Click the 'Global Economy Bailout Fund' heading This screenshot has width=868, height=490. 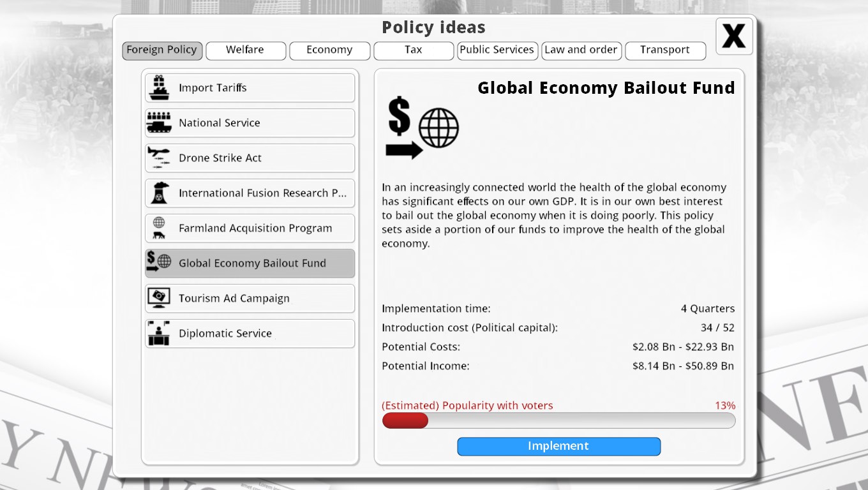click(x=606, y=88)
